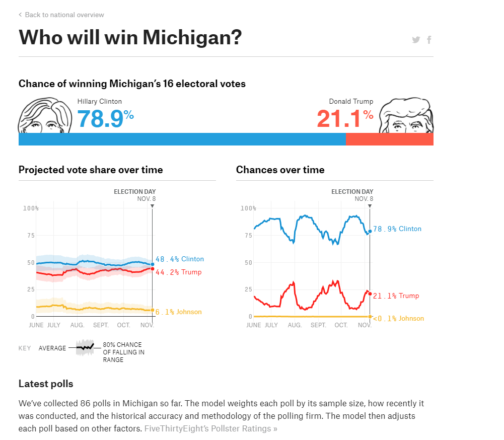Screen dimensions: 504x440
Task: Click the back arrow chevron icon
Action: point(20,15)
